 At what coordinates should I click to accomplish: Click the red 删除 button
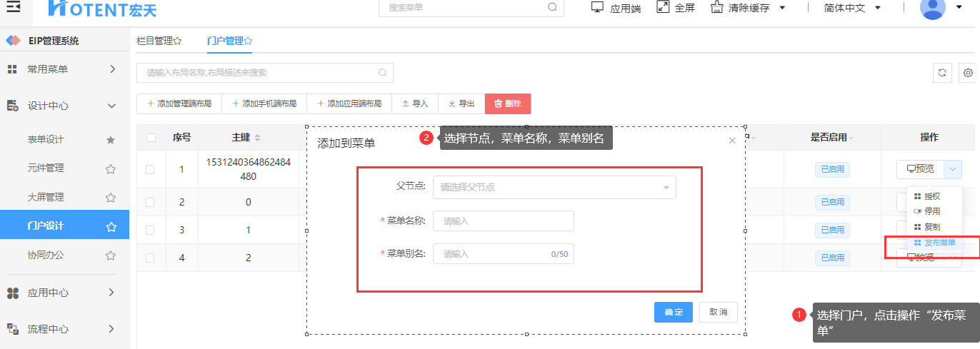tap(508, 103)
